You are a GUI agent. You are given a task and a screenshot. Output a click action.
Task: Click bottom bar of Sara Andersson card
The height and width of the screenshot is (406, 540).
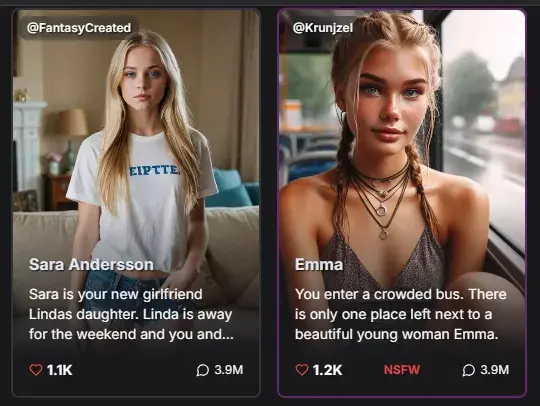tap(136, 370)
